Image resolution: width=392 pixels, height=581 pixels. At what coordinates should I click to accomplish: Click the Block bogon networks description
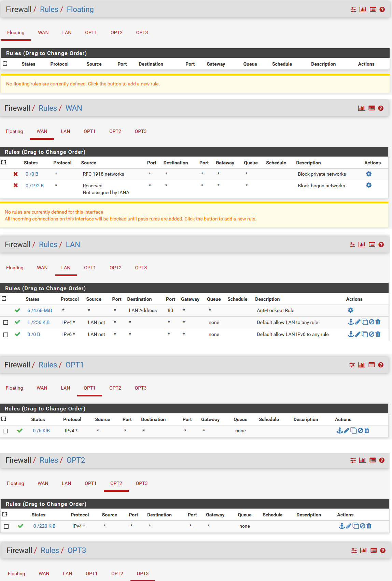[321, 186]
